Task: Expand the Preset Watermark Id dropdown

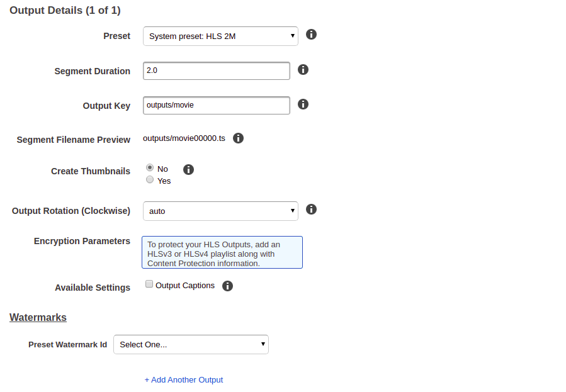Action: pyautogui.click(x=191, y=344)
